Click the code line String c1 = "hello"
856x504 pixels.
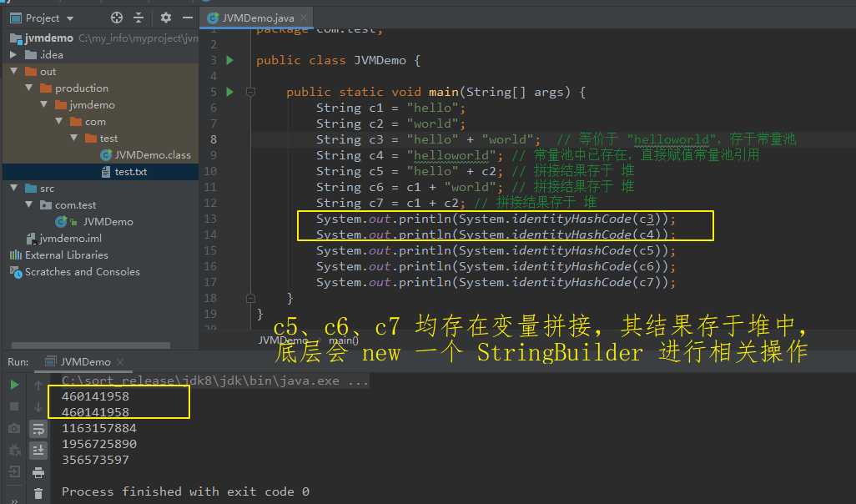point(391,108)
